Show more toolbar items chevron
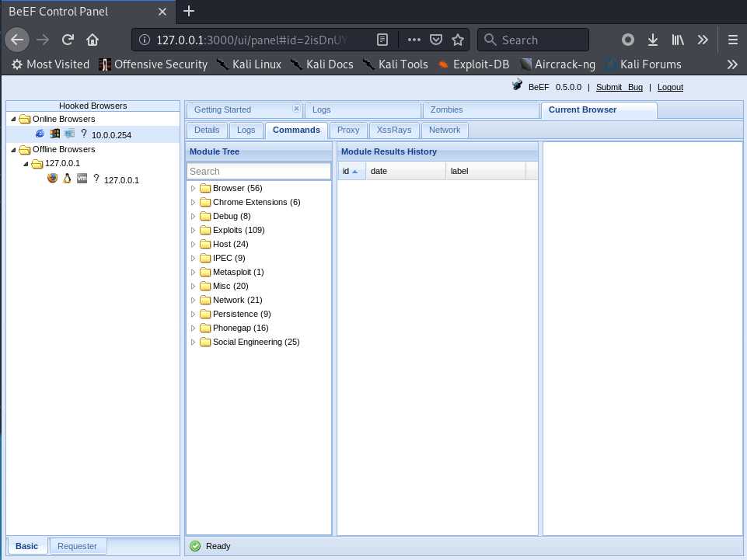 click(703, 40)
